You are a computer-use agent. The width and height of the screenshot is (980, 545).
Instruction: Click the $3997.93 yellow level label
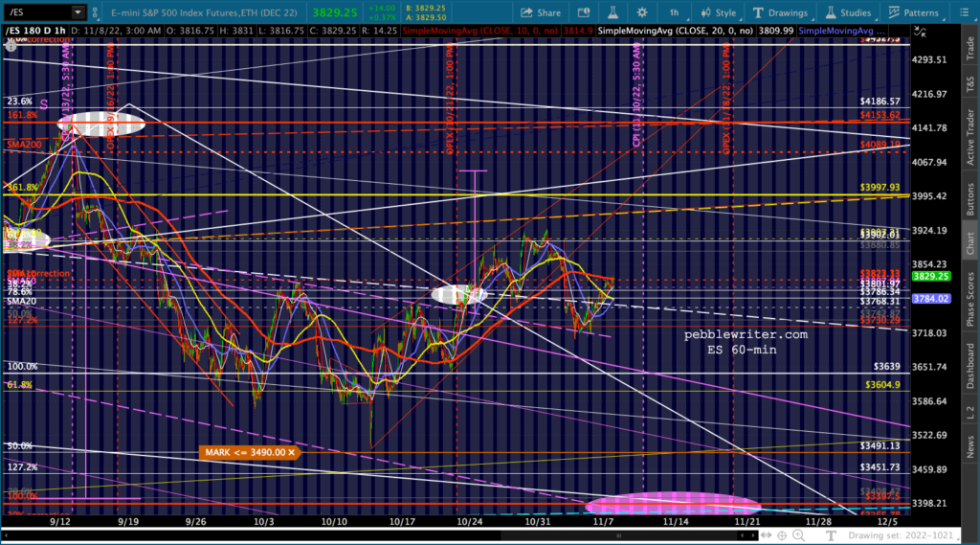[x=880, y=187]
